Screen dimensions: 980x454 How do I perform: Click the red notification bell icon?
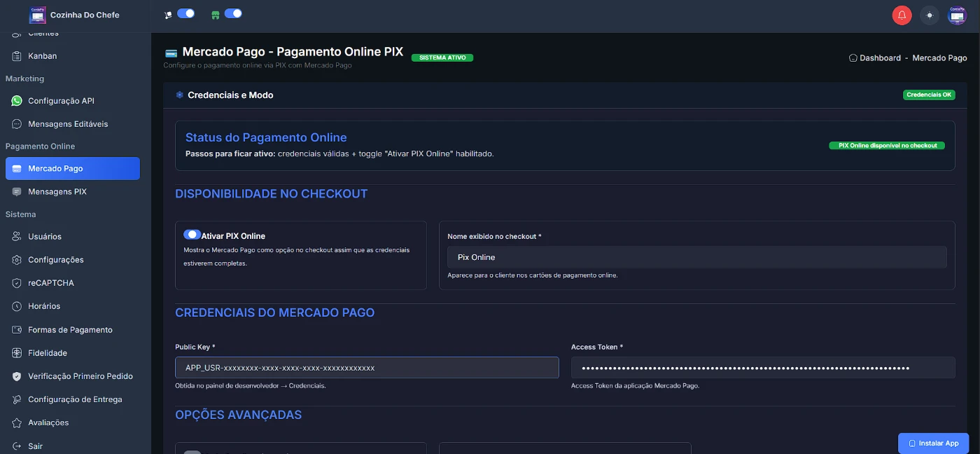[902, 15]
